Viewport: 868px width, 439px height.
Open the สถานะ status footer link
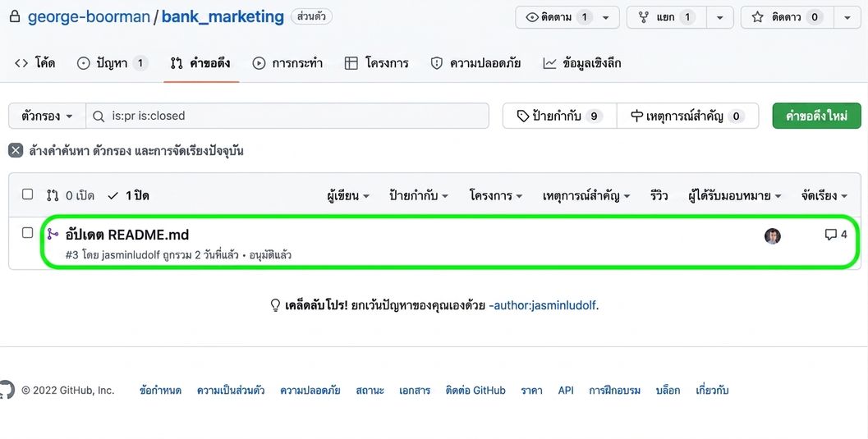click(370, 391)
